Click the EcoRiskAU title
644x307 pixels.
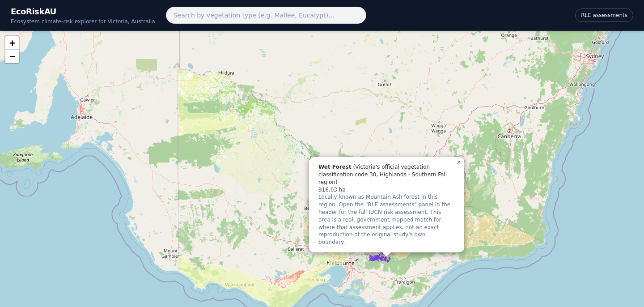coord(34,12)
